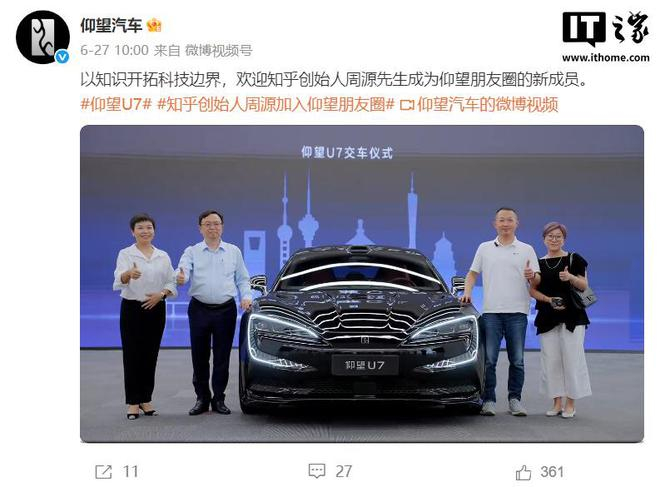Click the comment count 27

pyautogui.click(x=343, y=471)
